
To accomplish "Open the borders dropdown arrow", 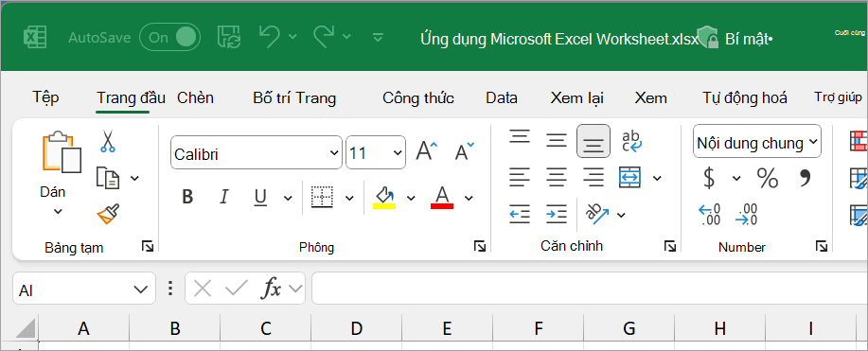I will [x=349, y=198].
